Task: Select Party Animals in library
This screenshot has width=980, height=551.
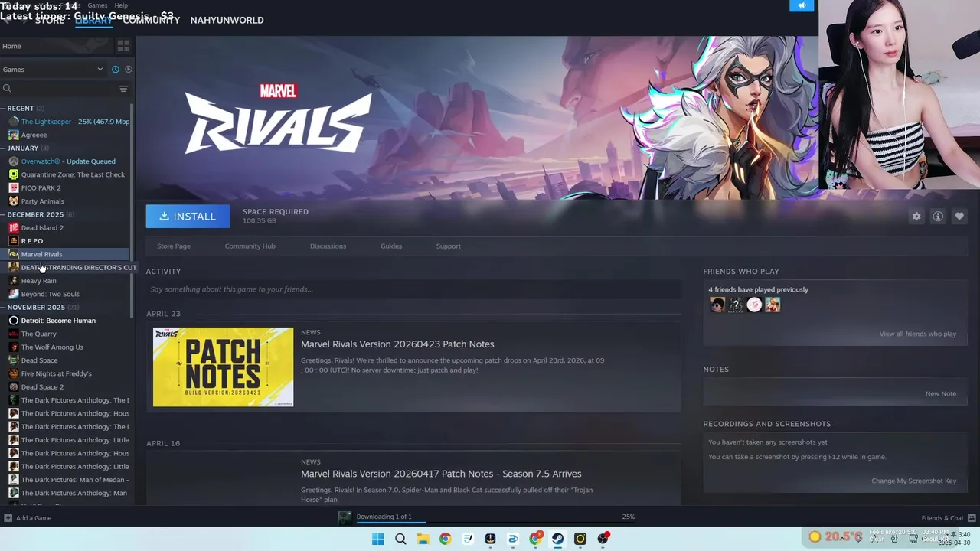Action: pos(42,201)
